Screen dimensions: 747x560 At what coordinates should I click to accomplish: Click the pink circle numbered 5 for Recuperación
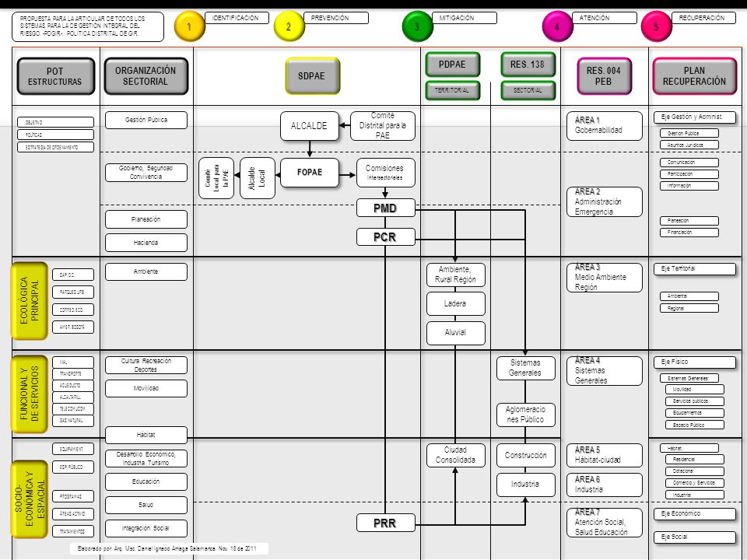tap(656, 26)
